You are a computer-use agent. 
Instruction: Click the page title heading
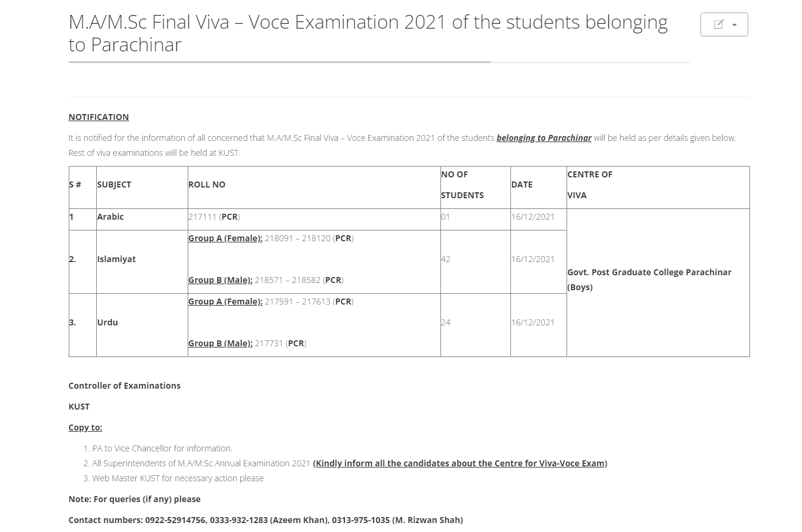coord(368,33)
